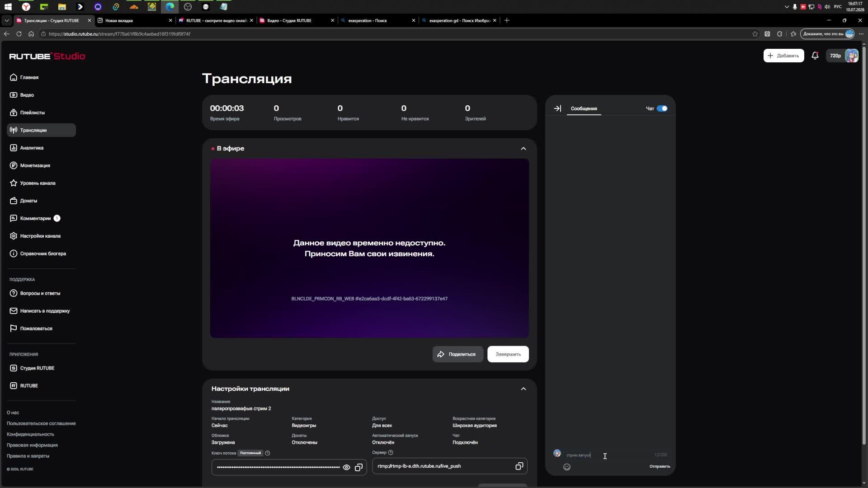Open Правила и запреты link

pyautogui.click(x=28, y=456)
